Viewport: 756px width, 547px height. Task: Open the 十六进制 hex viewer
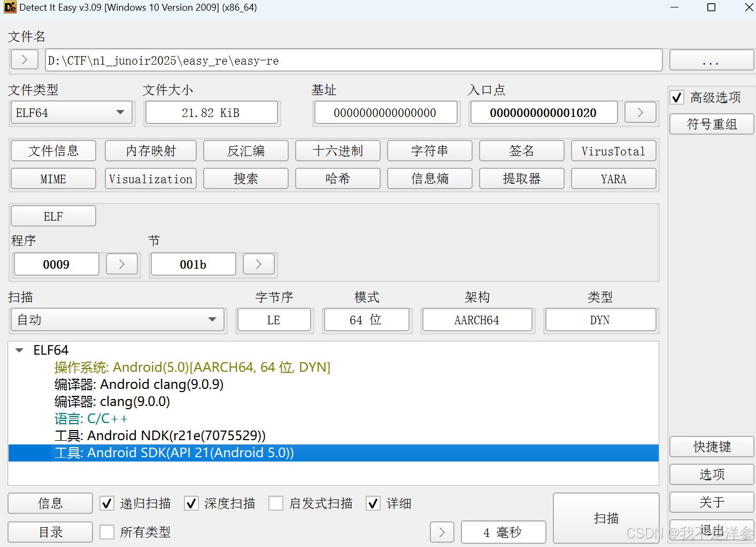(x=337, y=151)
